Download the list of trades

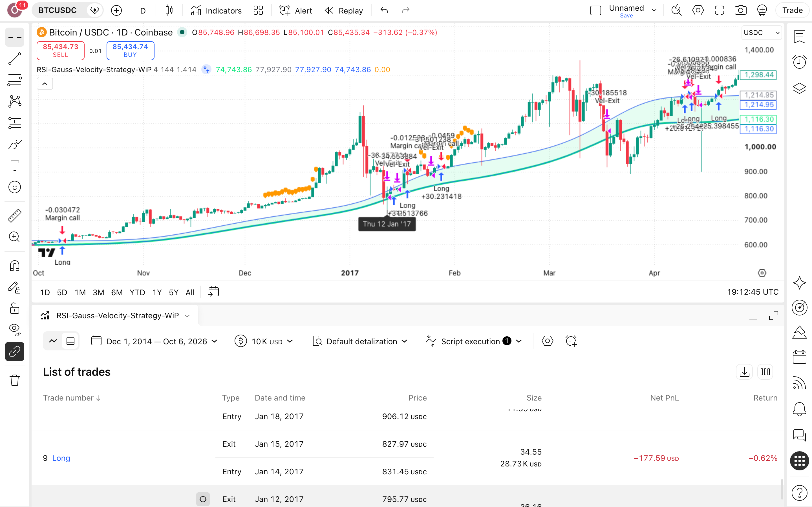point(744,372)
